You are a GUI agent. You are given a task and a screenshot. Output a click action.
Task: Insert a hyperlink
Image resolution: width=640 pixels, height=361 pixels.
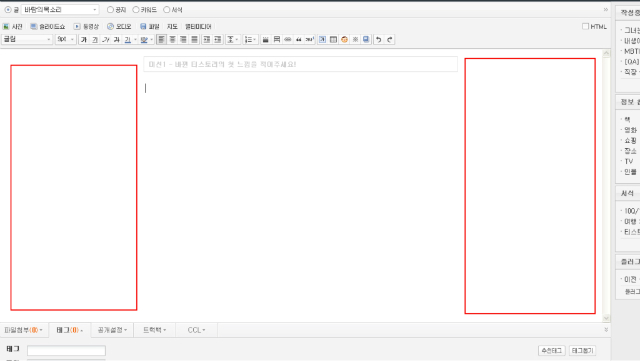click(288, 40)
